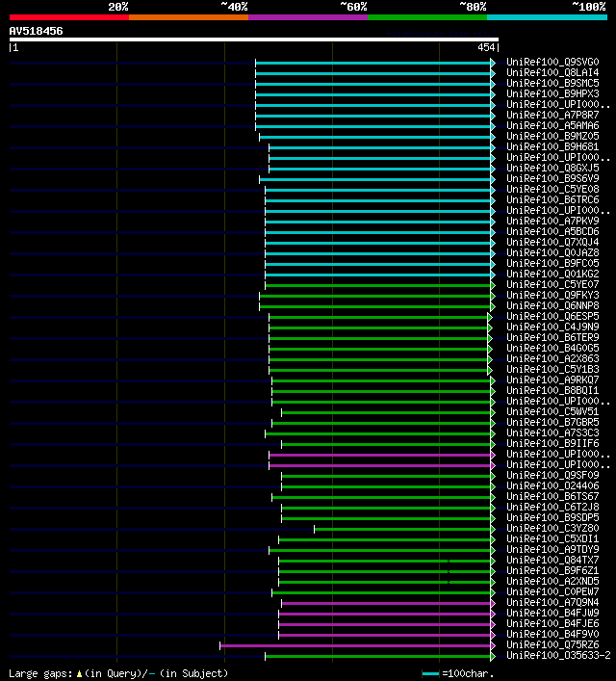The height and width of the screenshot is (681, 616).
Task: Click the UniRef100_A5AMA6 label
Action: tap(552, 125)
